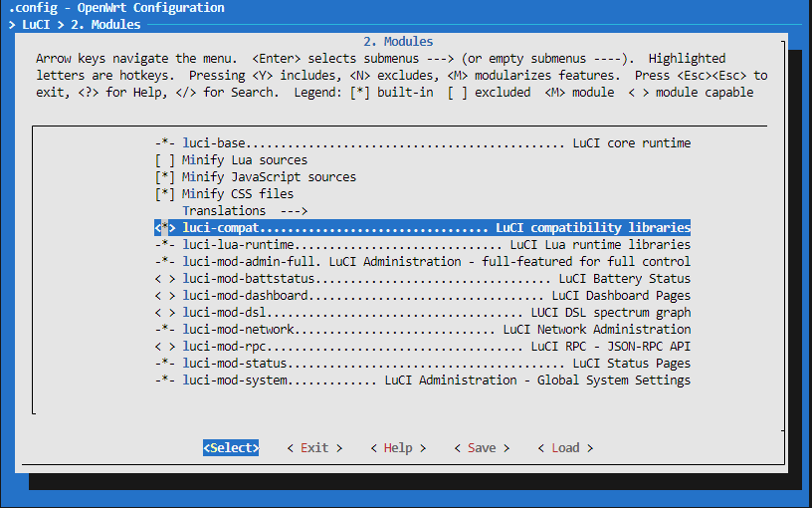This screenshot has height=508, width=812.
Task: Toggle the Minify Lua sources checkbox
Action: (164, 160)
